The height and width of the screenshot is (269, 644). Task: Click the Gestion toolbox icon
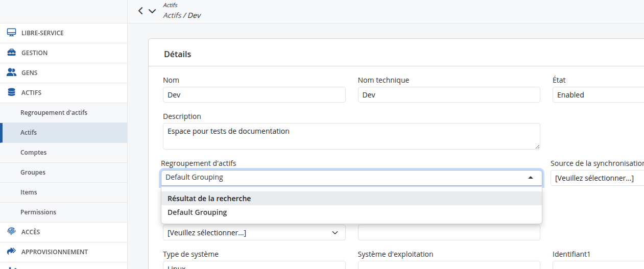11,53
